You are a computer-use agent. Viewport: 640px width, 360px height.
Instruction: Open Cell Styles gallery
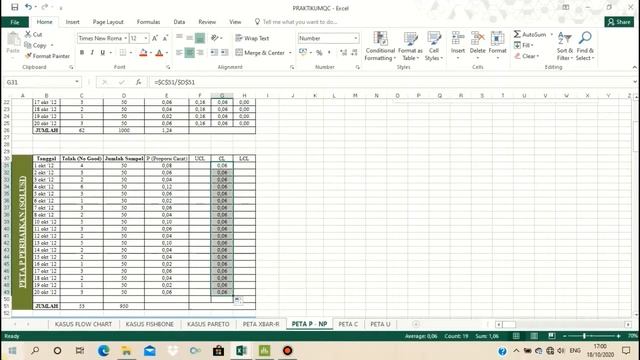pos(434,46)
